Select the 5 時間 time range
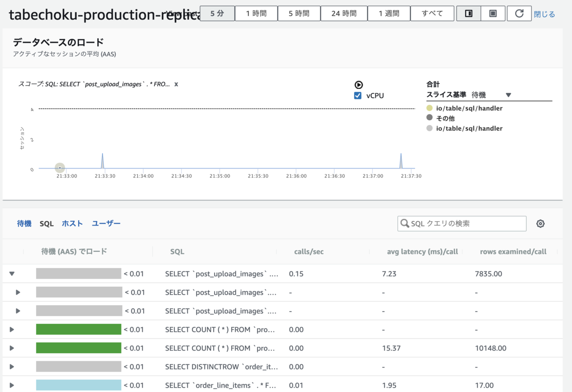Screen dimensions: 572x392 299,13
